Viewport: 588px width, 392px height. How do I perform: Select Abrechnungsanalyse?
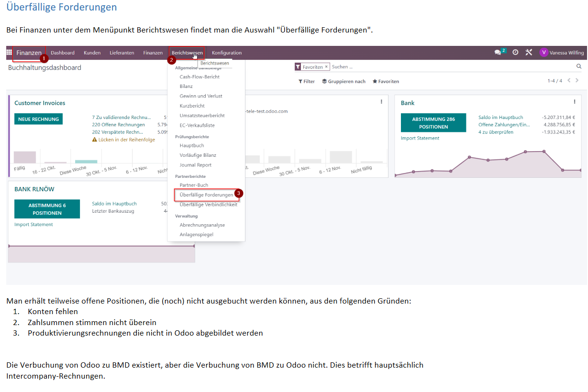coord(202,225)
